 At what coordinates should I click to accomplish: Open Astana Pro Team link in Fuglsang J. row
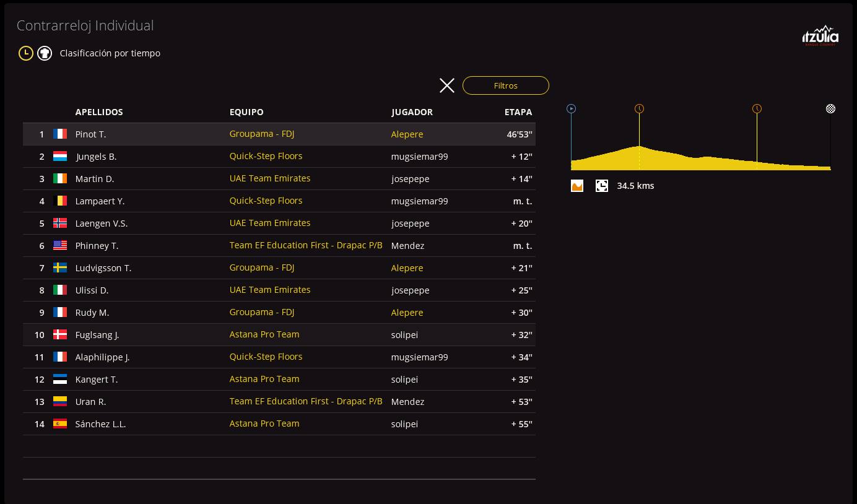pos(264,334)
